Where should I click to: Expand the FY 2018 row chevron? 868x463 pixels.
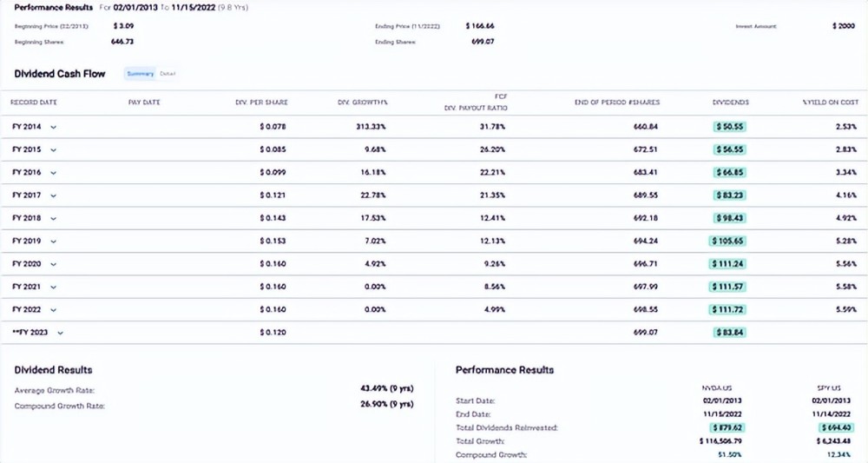click(x=54, y=218)
